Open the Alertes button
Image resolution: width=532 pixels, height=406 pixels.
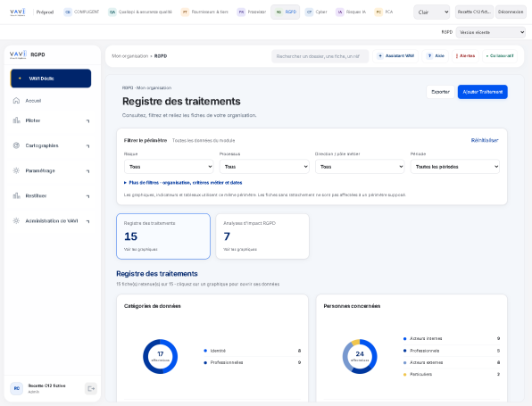tap(465, 56)
